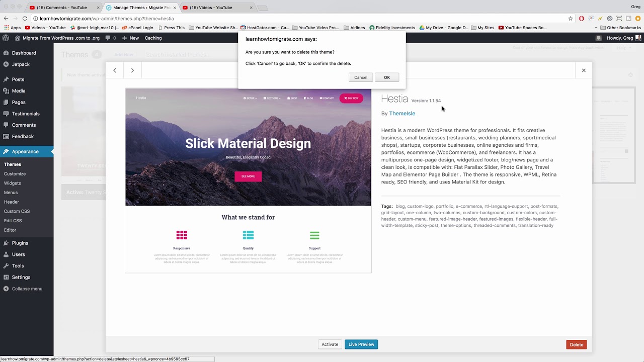Open Edit CSS submenu item
This screenshot has height=362, width=644.
pos(13,221)
